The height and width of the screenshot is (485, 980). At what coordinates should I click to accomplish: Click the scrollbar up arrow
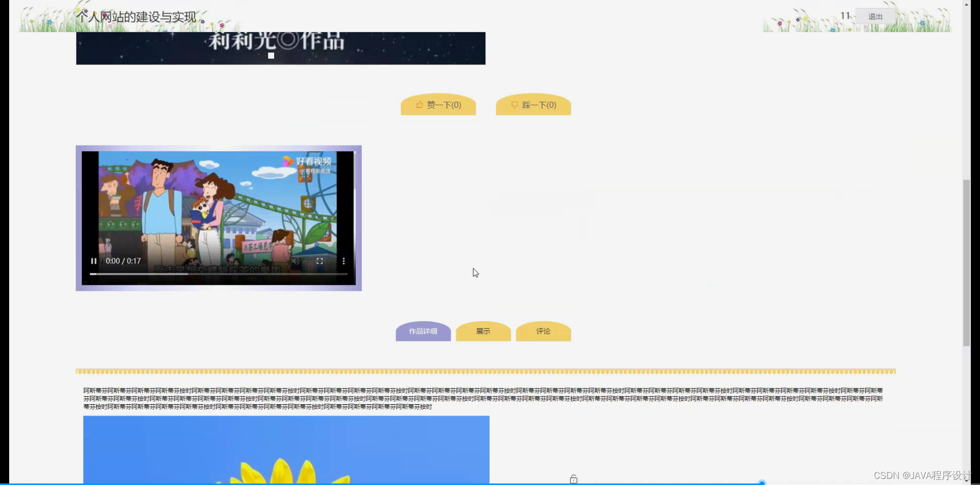coord(966,4)
